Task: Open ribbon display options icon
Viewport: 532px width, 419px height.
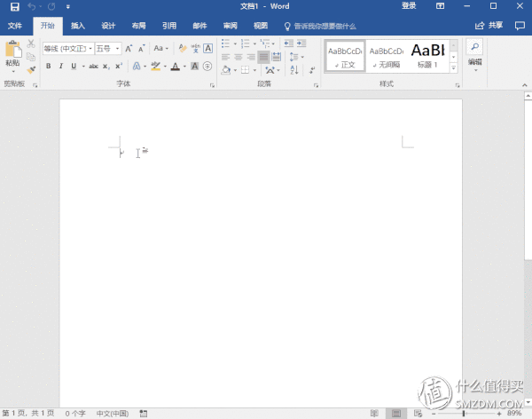Action: (440, 6)
